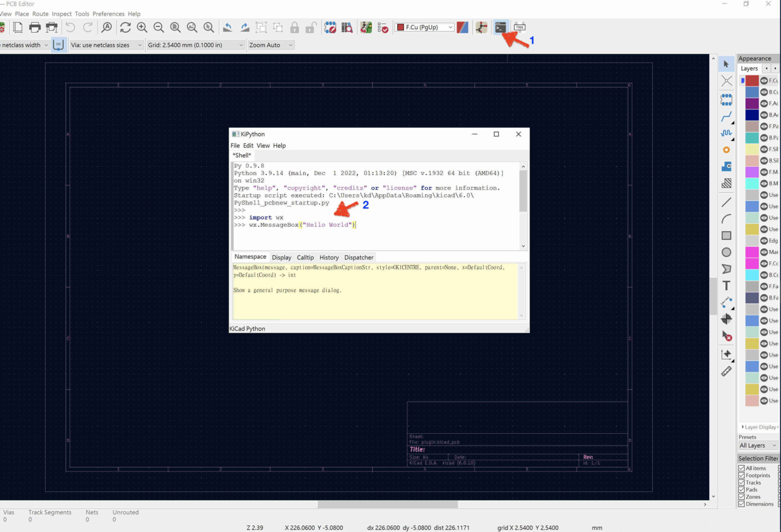781x532 pixels.
Task: Click the print icon in toolbar
Action: pyautogui.click(x=35, y=27)
